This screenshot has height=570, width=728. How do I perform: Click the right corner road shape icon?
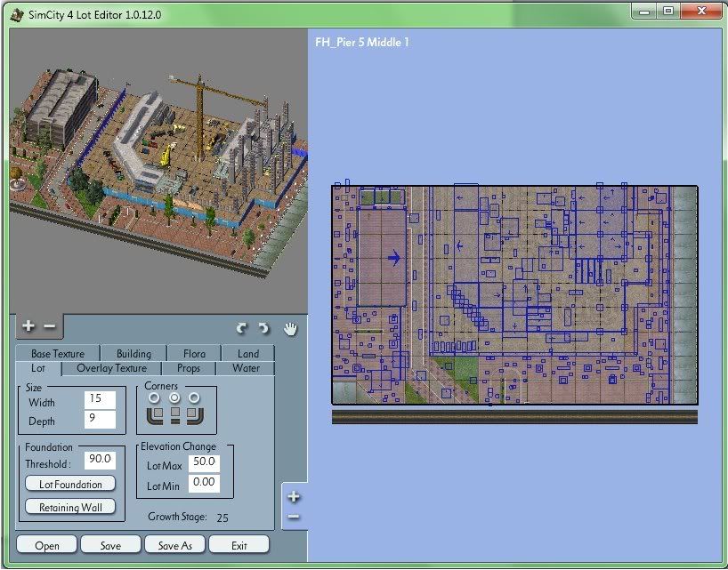195,415
